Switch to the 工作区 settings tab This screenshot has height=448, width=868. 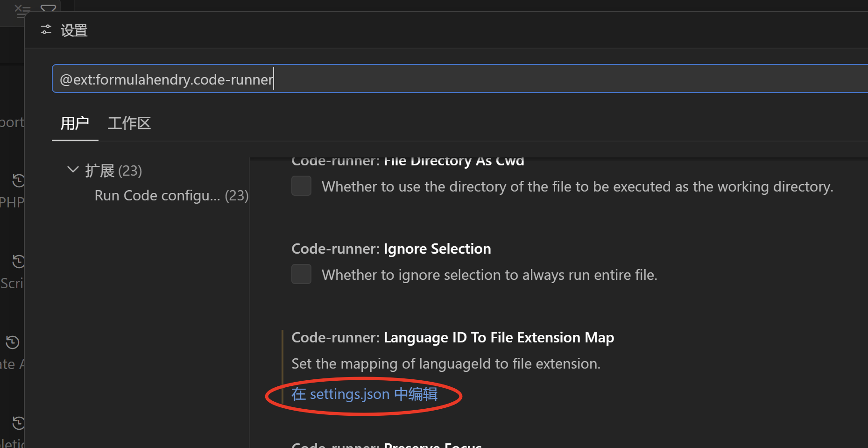129,123
